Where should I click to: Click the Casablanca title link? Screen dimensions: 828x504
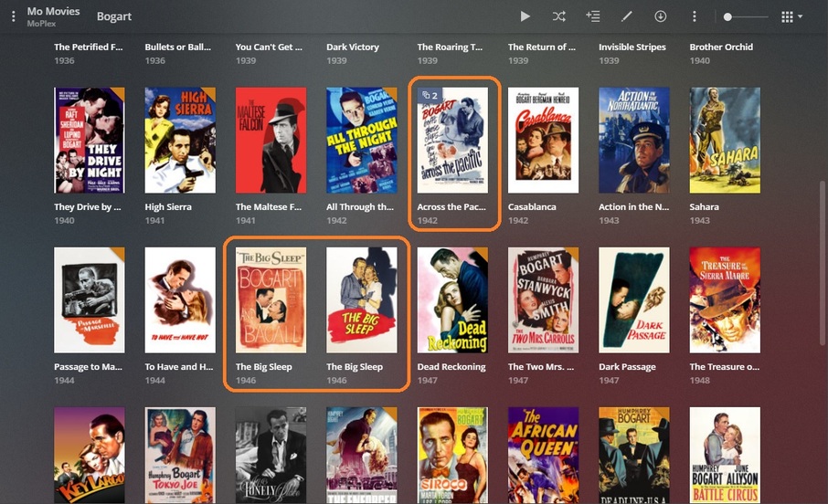click(532, 207)
